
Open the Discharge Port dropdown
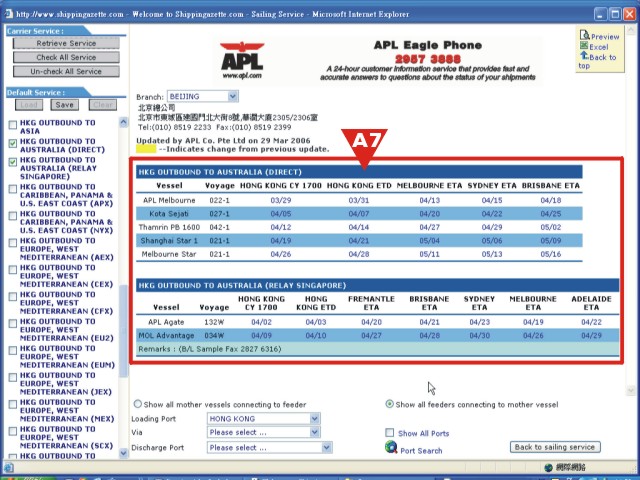tap(326, 448)
